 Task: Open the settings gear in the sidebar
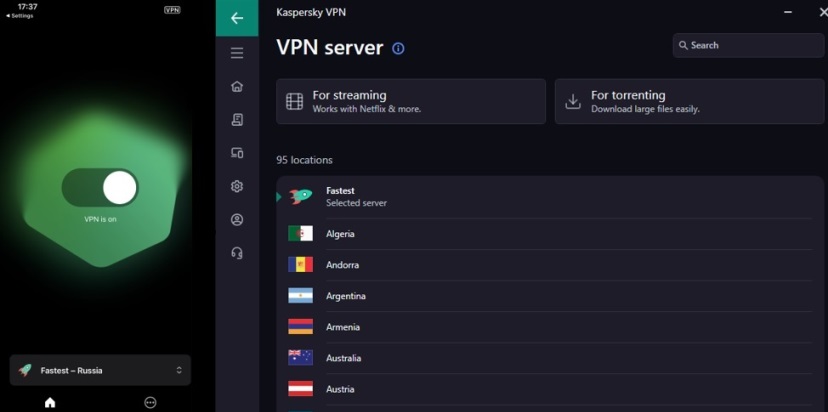pos(237,186)
